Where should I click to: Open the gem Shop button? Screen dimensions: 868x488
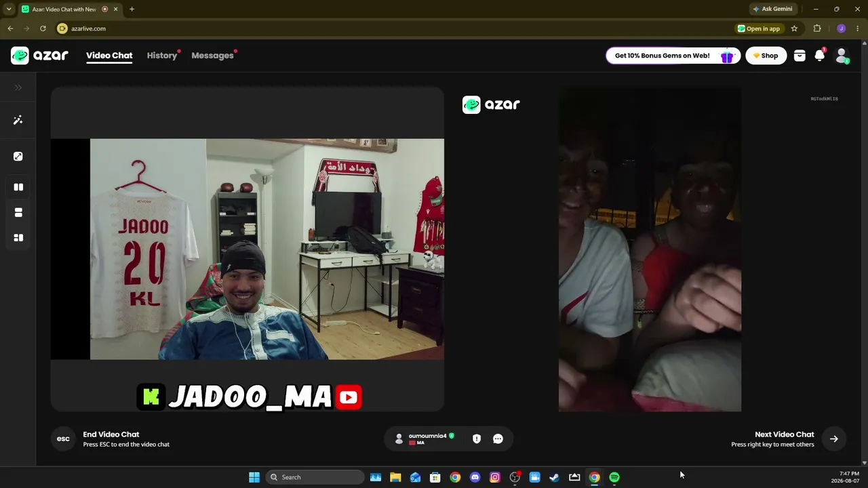coord(766,56)
